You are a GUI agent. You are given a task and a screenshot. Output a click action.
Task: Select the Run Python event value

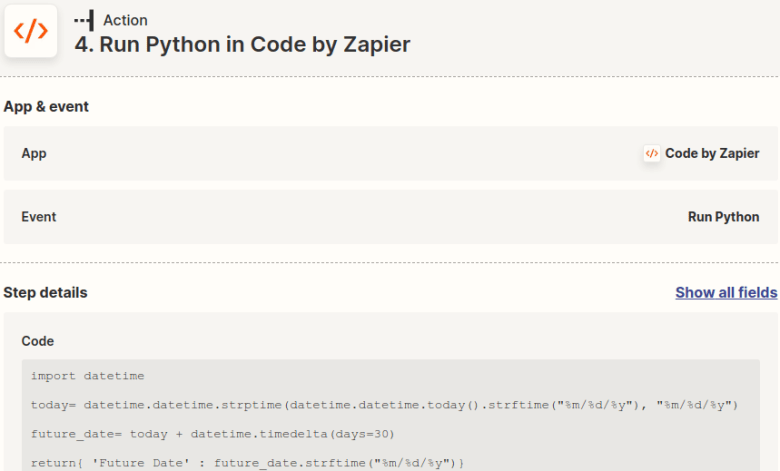coord(723,217)
